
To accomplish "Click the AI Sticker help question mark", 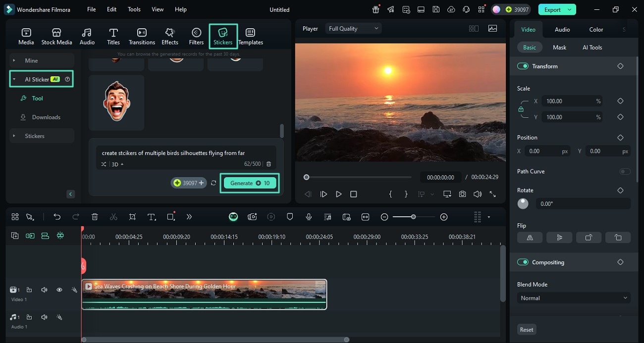I will click(x=67, y=79).
